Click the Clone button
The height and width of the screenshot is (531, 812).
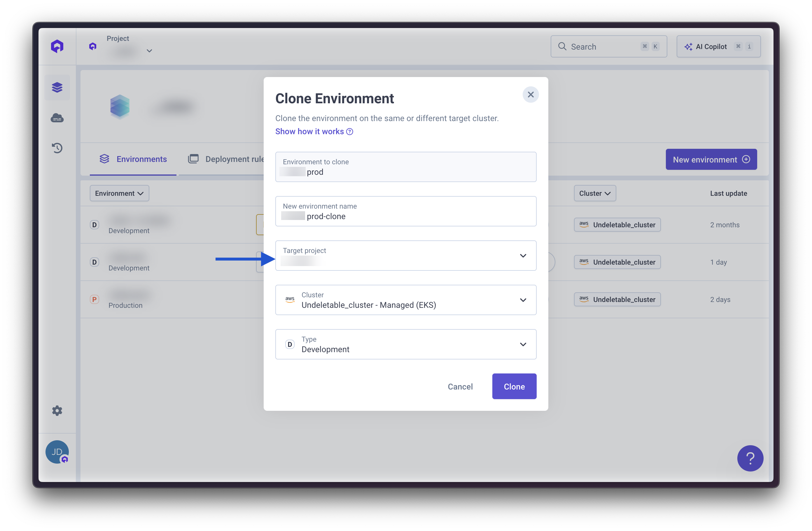(514, 386)
